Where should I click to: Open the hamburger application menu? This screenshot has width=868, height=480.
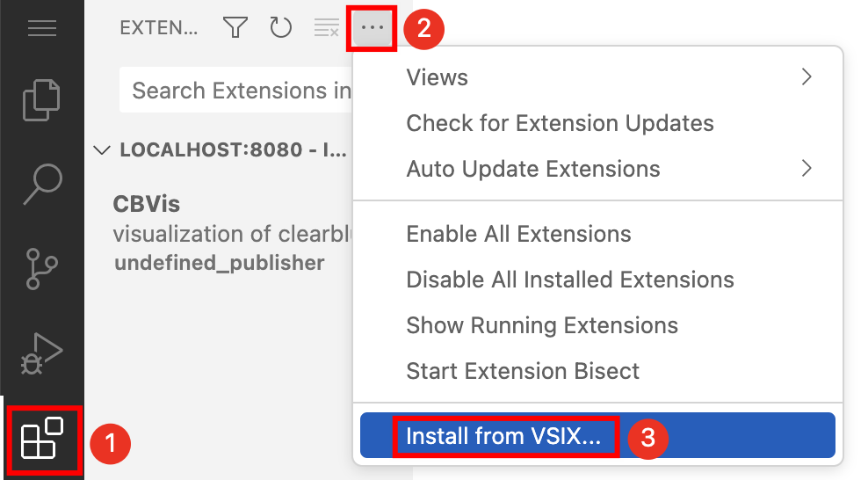[x=41, y=28]
